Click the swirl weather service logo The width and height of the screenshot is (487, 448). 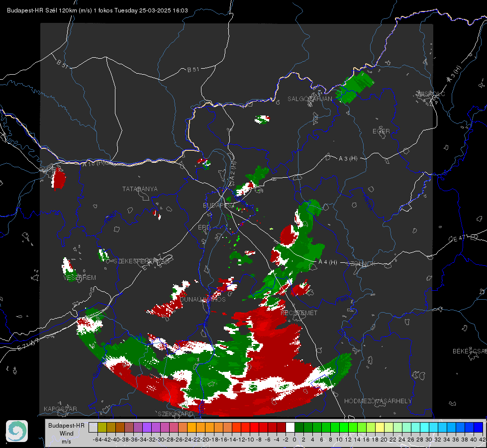click(x=17, y=431)
